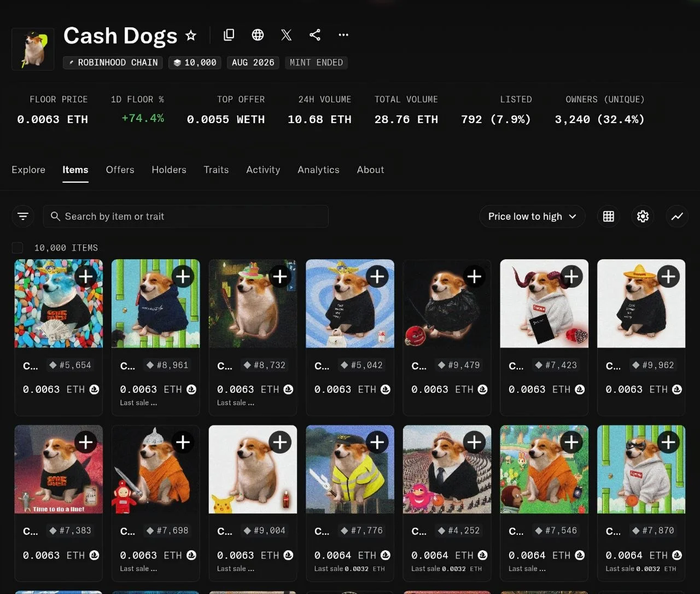Click the Cash Dogs collection avatar
The image size is (700, 594).
[x=33, y=49]
